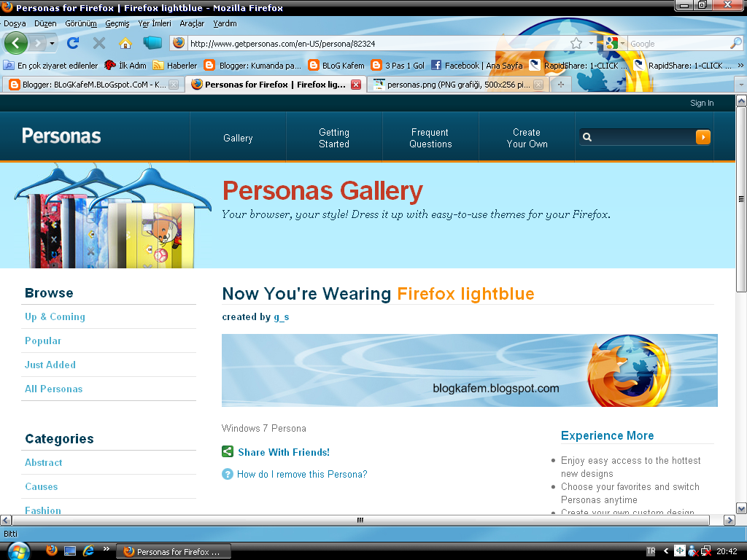Click the orange search go button
Viewport: 747px width, 560px height.
coord(703,137)
